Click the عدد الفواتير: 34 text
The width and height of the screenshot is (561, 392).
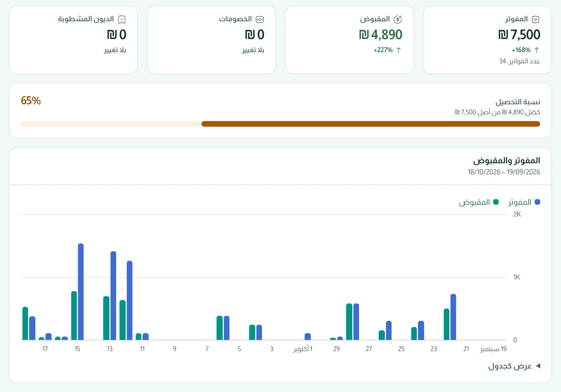click(x=520, y=61)
